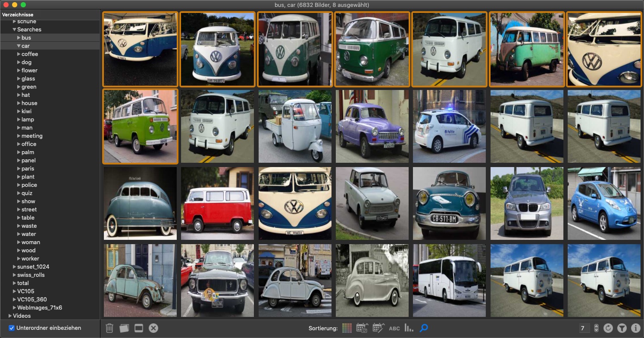Select the red VW bus thumbnail

point(217,203)
